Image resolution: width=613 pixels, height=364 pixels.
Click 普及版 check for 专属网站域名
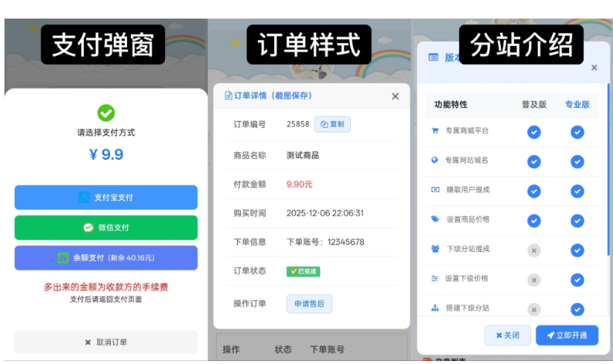[534, 161]
